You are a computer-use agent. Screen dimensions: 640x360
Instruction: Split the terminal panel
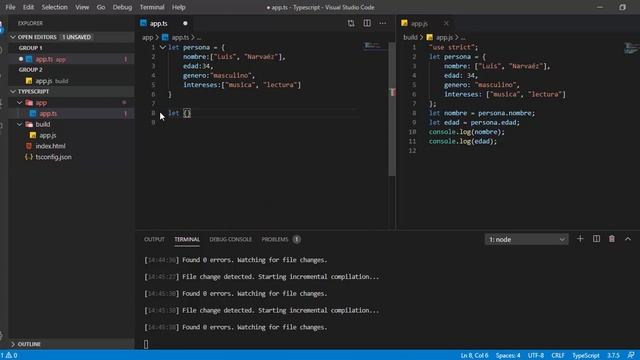tap(596, 239)
